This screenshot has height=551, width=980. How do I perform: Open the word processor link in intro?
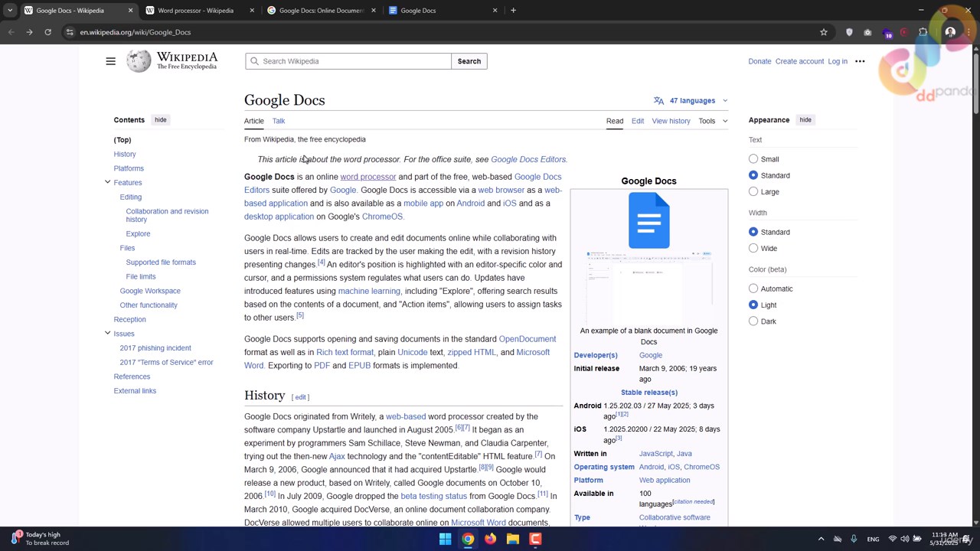click(x=368, y=177)
